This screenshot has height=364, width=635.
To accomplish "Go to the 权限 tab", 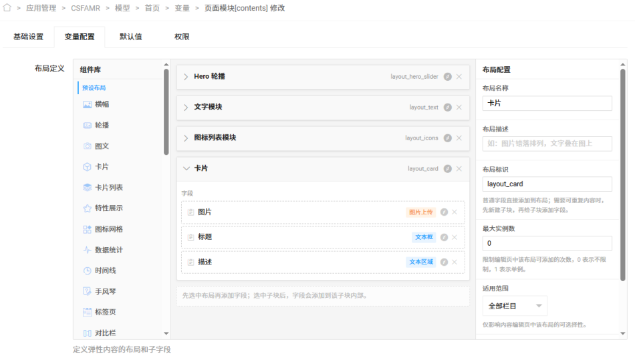I will coord(182,37).
